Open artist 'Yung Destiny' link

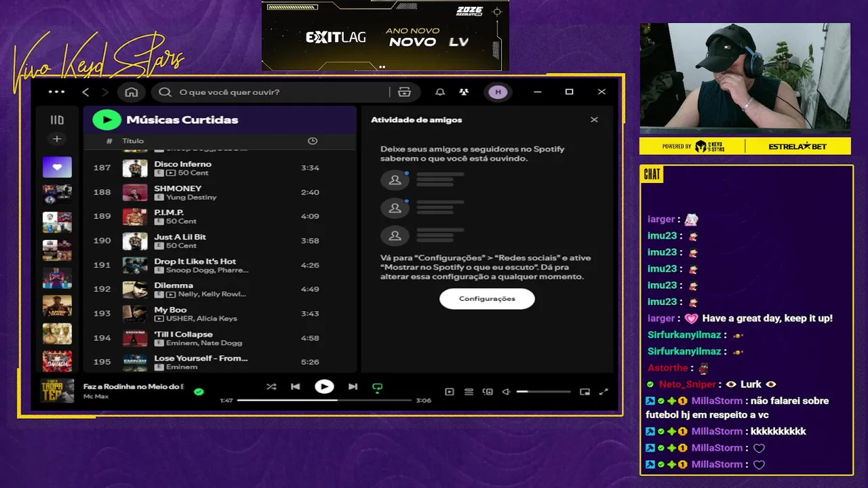point(191,197)
